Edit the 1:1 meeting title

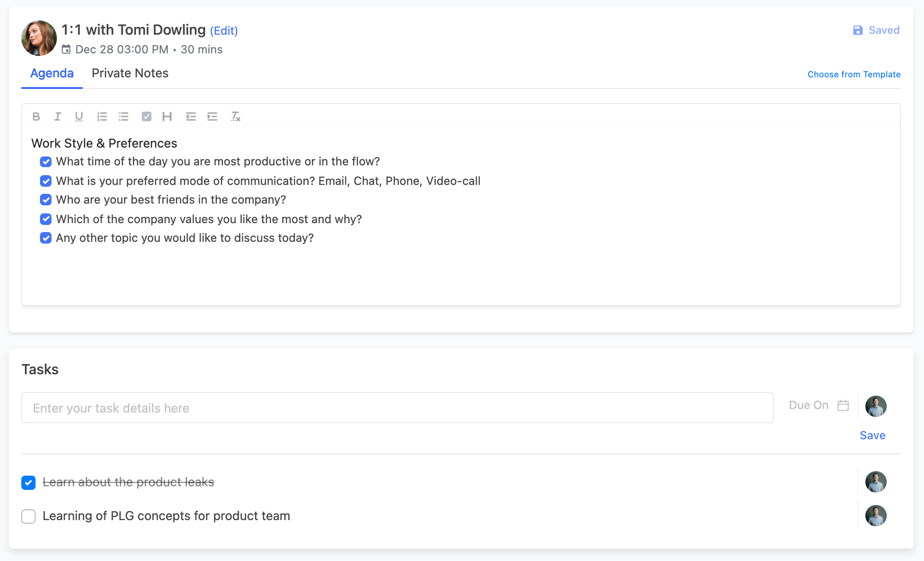click(x=224, y=31)
